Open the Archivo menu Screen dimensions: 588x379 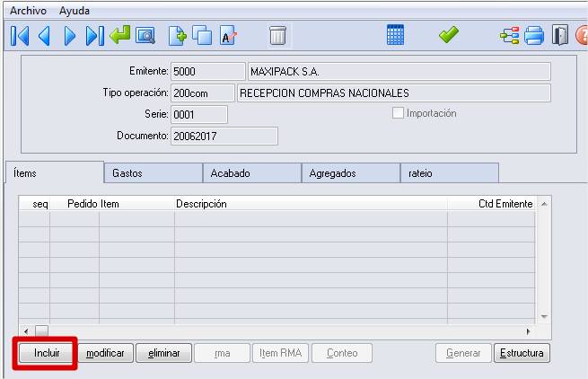pos(28,11)
